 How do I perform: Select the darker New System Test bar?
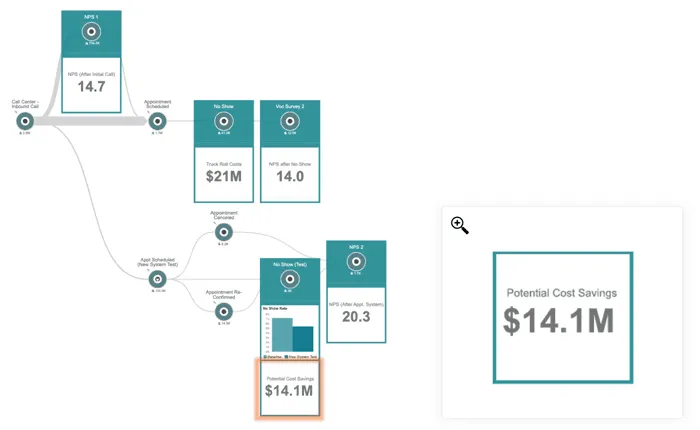pyautogui.click(x=303, y=339)
